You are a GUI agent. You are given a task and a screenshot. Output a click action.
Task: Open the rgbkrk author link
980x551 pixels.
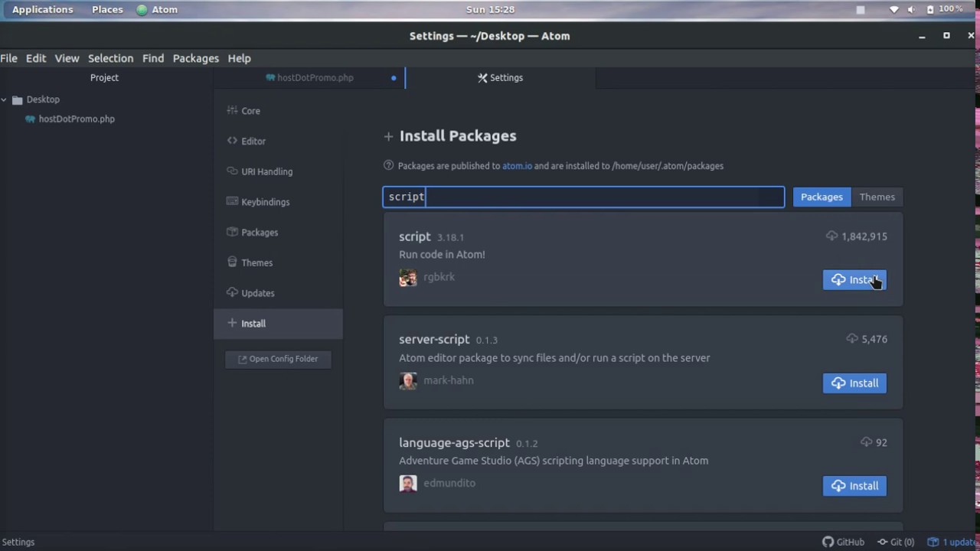click(439, 277)
